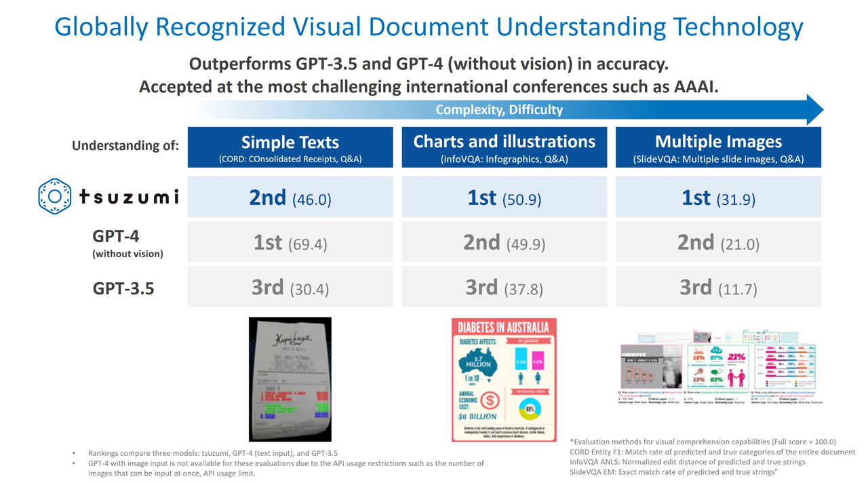Click the GPT-4 '2nd (49.9)' cell
This screenshot has width=868, height=483.
click(505, 241)
